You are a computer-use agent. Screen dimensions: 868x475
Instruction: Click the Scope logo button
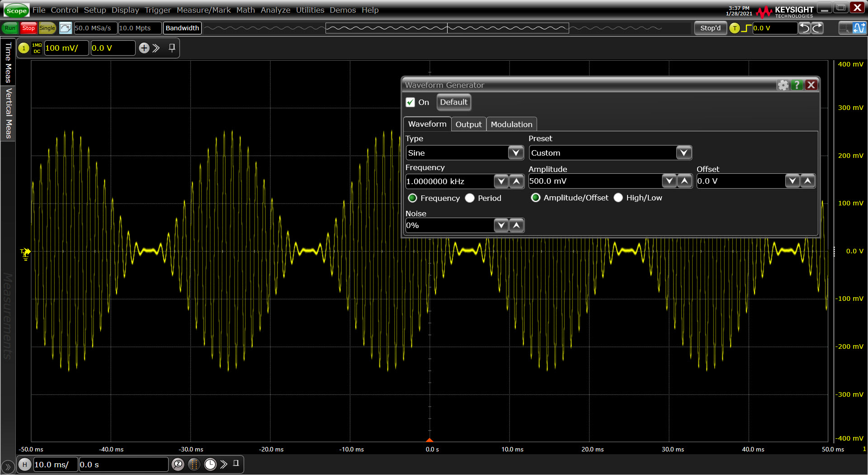point(16,10)
